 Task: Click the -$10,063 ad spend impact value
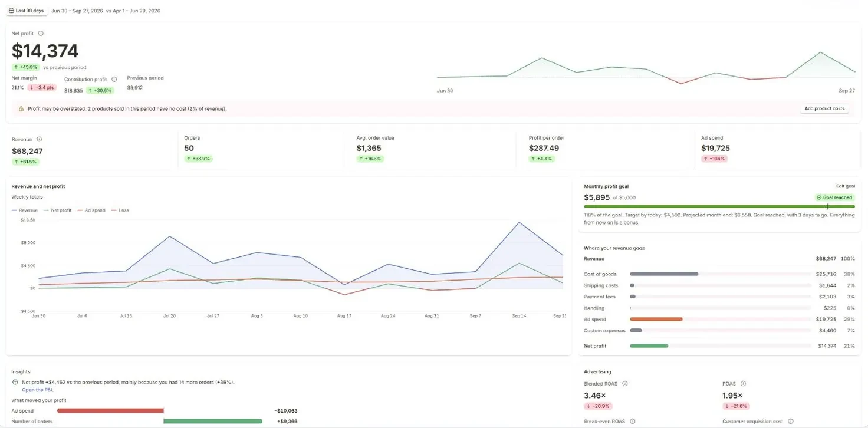[286, 411]
